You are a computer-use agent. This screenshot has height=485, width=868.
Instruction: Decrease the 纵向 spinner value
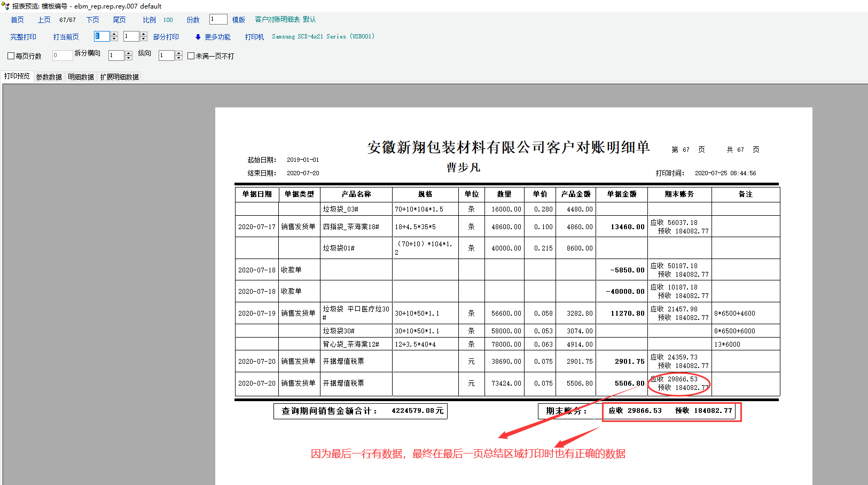click(x=179, y=58)
